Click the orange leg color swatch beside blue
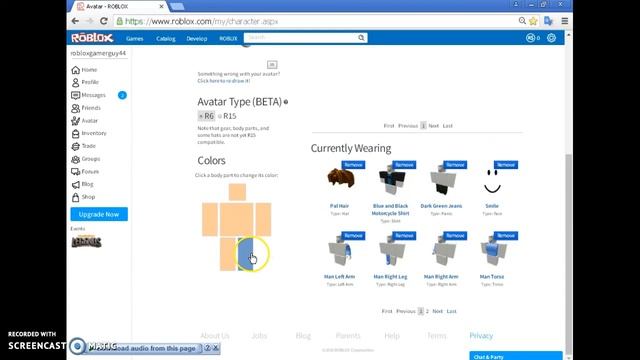640x360 pixels. click(228, 254)
